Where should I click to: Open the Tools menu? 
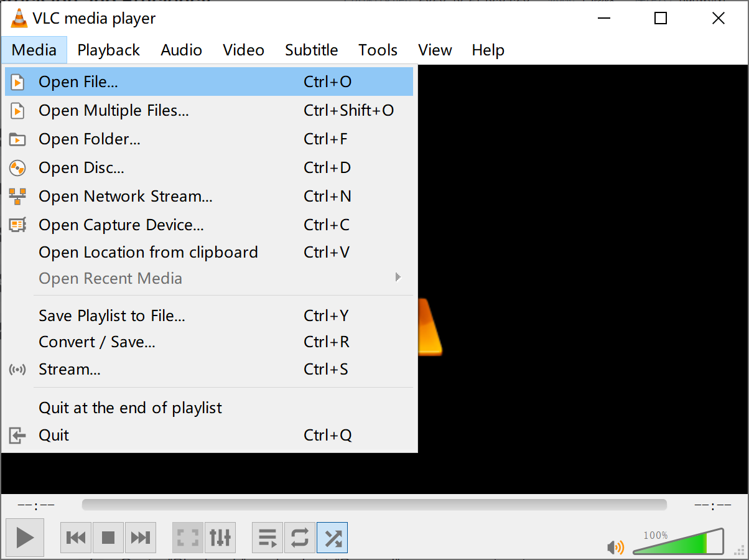(377, 50)
